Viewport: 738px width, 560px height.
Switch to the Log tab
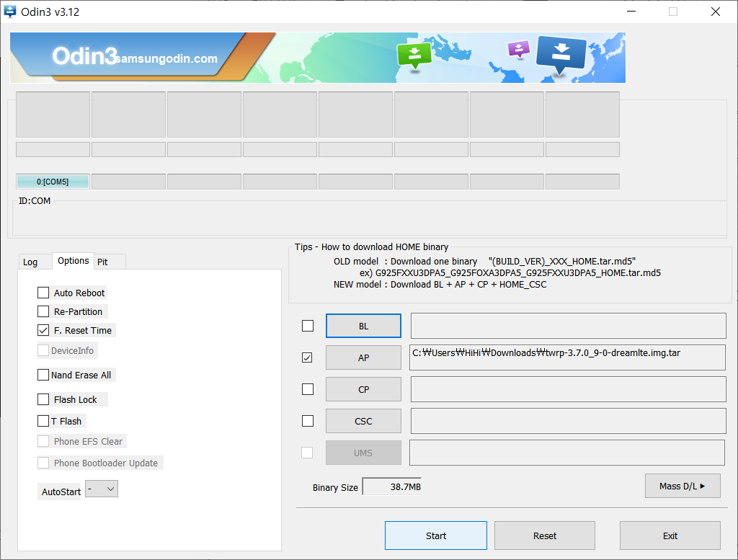click(30, 262)
